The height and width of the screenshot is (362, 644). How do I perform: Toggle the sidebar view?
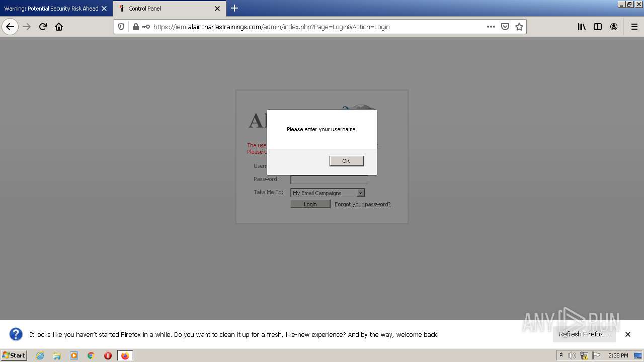(598, 27)
